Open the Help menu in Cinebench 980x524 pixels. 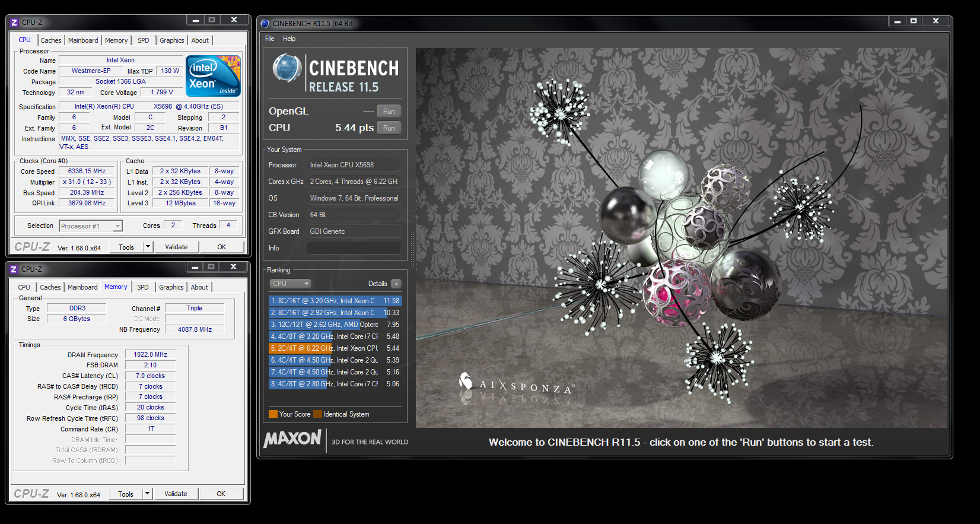pos(289,39)
